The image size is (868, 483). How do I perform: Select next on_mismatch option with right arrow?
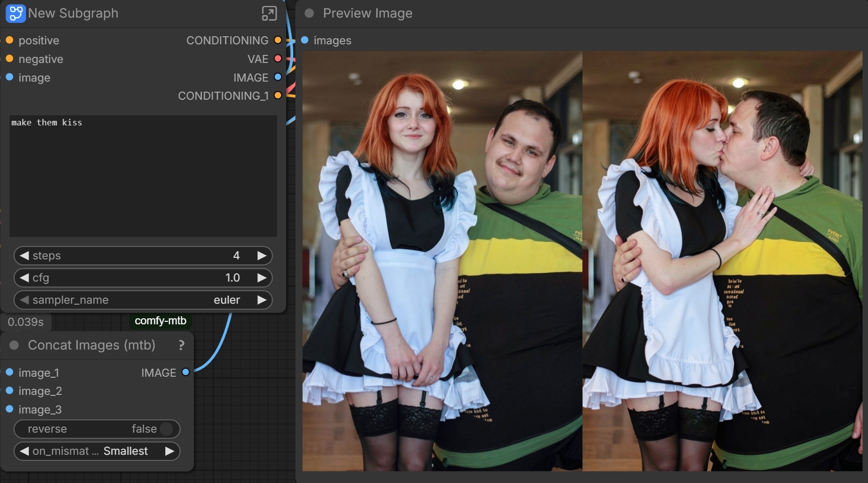169,451
